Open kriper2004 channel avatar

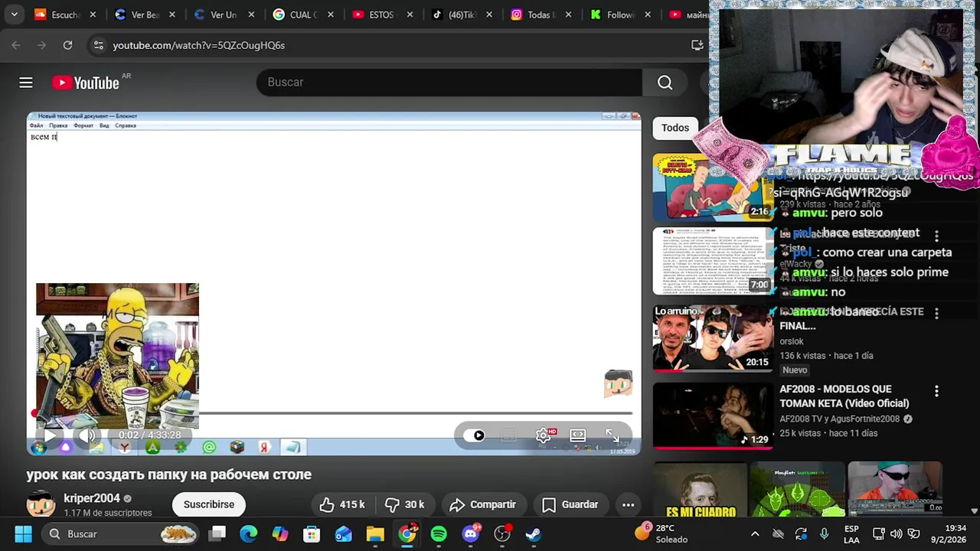tap(41, 504)
